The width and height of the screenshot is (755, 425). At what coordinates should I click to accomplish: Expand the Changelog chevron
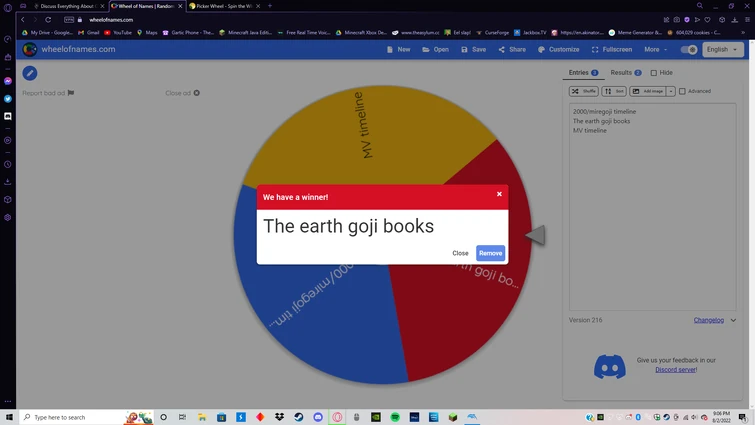[733, 320]
